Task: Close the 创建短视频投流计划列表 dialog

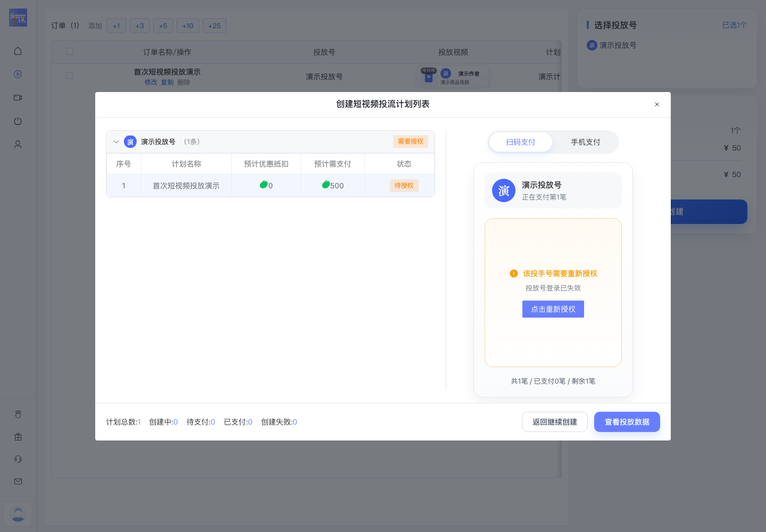Action: click(657, 104)
